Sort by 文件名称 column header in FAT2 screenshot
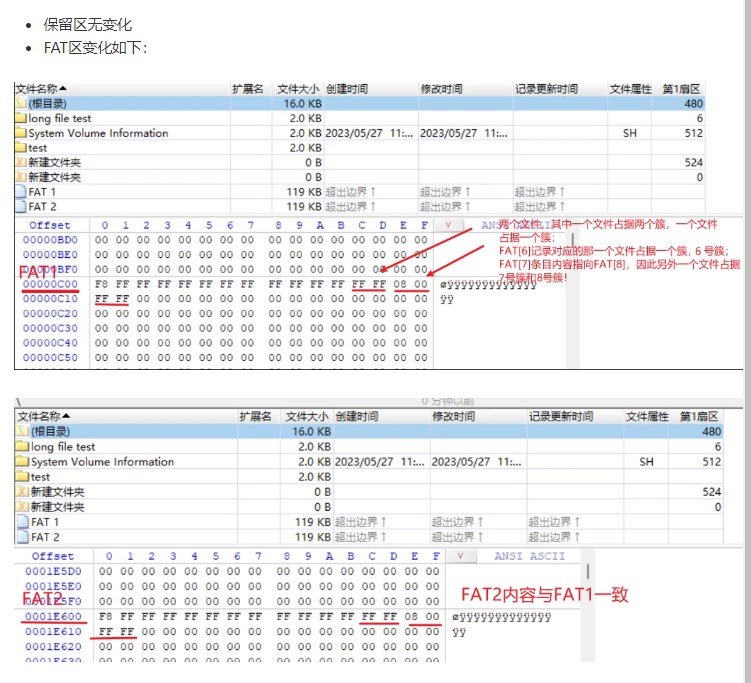 [x=44, y=416]
